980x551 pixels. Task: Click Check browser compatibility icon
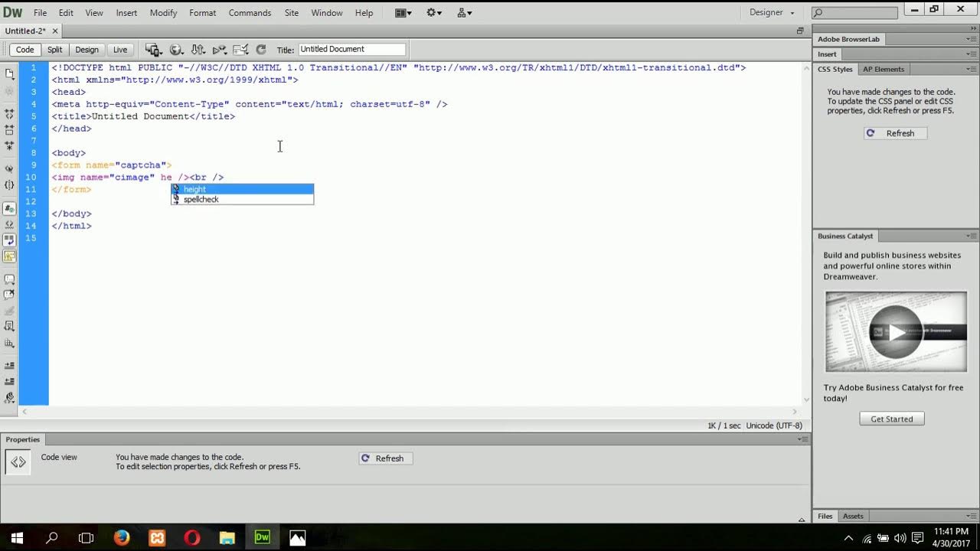tap(240, 50)
